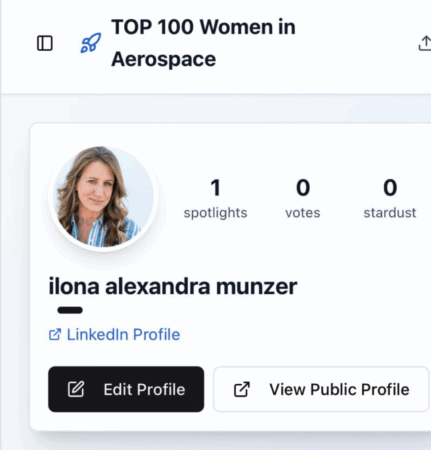The width and height of the screenshot is (431, 450).
Task: Click the external-link icon beside LinkedIn Profile
Action: 55,335
